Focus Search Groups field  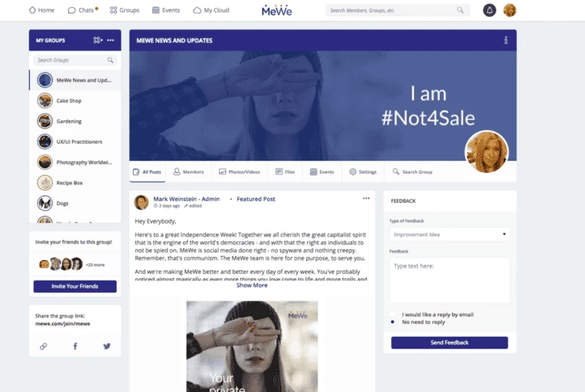click(75, 60)
